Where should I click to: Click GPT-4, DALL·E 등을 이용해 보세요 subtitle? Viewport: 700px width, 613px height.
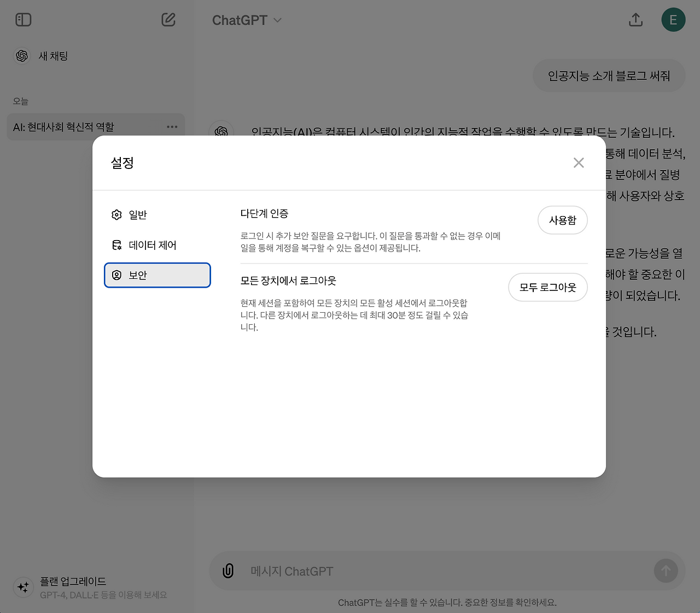103,595
